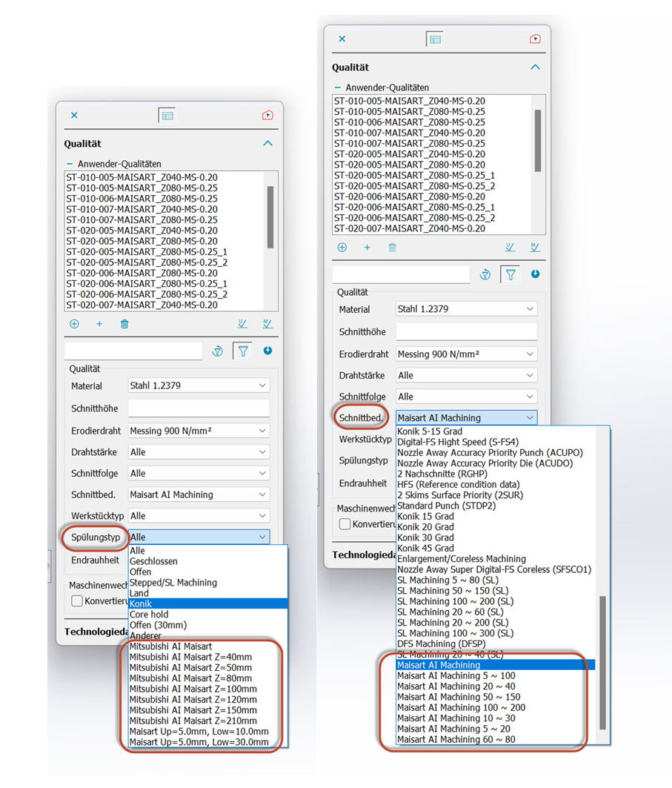Enable Konvertierung checkbox in left panel

(77, 601)
